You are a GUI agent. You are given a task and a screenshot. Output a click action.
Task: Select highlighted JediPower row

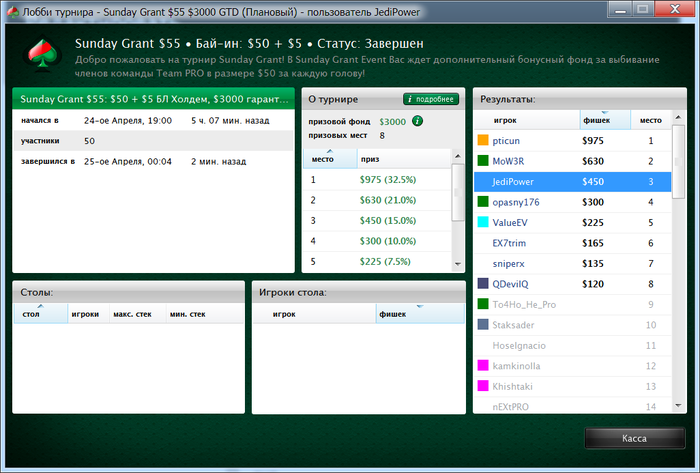[x=572, y=182]
